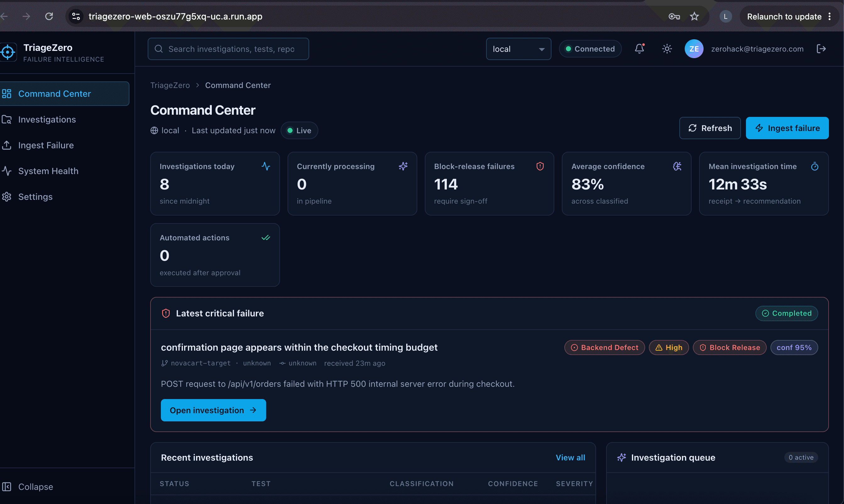Open the site information icon in address bar
The height and width of the screenshot is (504, 844).
76,16
